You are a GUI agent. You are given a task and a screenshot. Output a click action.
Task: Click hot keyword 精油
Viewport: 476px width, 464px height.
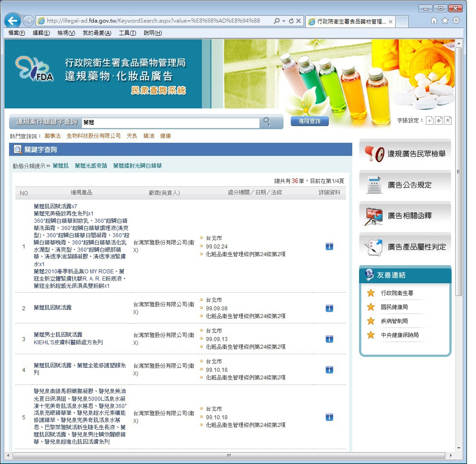(x=149, y=136)
